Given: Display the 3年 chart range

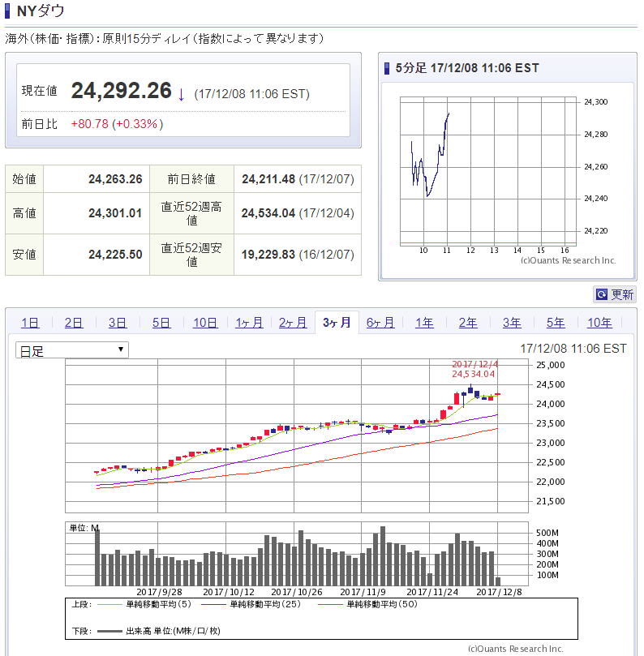Looking at the screenshot, I should click(x=512, y=323).
